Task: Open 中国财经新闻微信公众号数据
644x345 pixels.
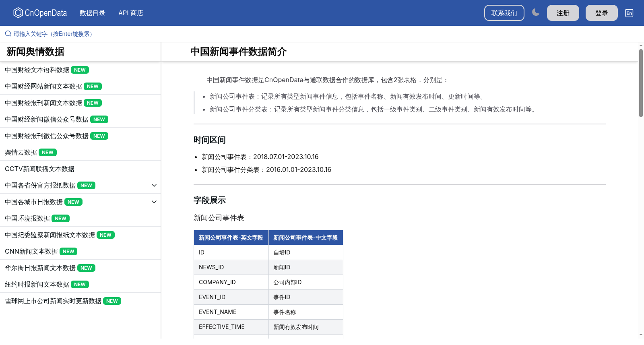Action: (x=47, y=119)
